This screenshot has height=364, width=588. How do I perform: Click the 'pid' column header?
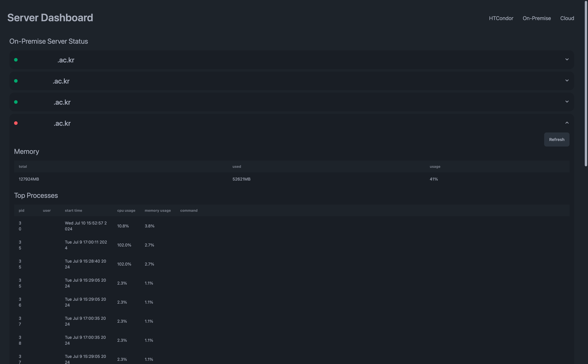(21, 211)
